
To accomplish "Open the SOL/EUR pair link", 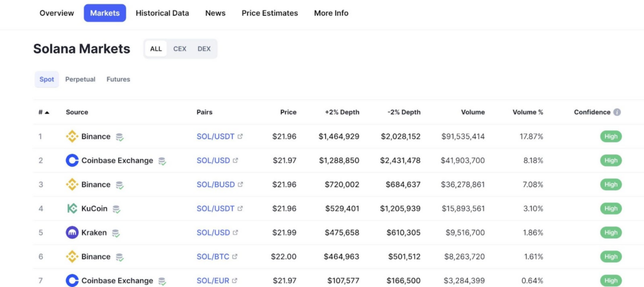I will 213,281.
